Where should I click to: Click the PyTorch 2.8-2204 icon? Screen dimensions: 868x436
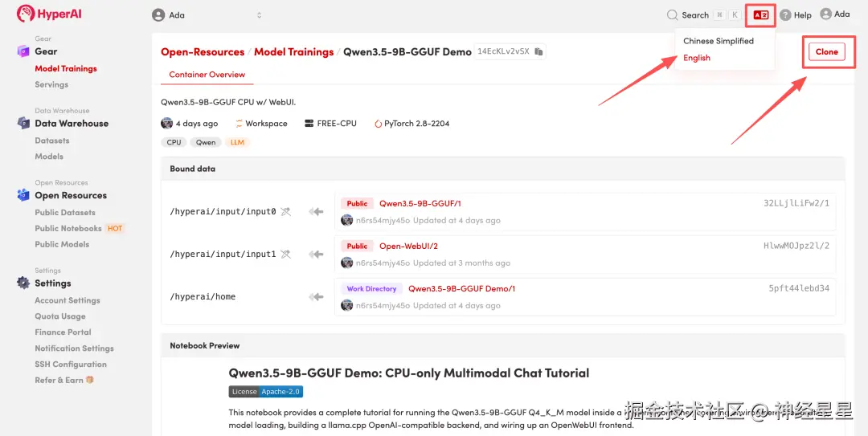tap(378, 124)
